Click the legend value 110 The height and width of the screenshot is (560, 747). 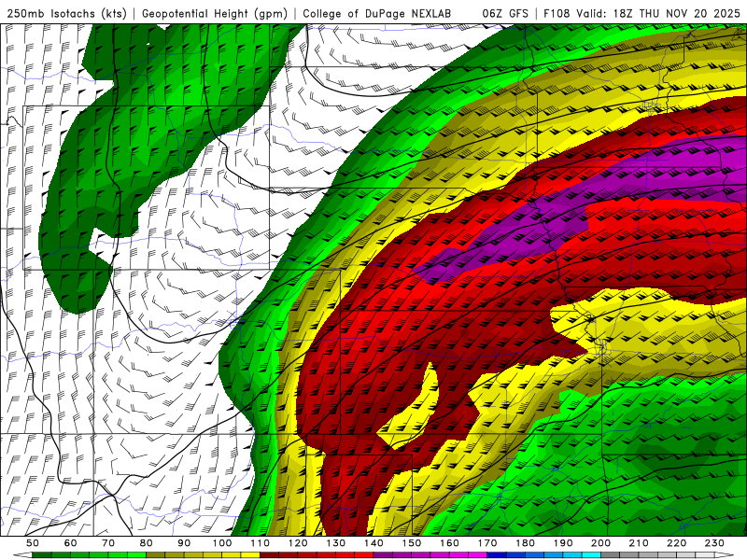tap(260, 543)
